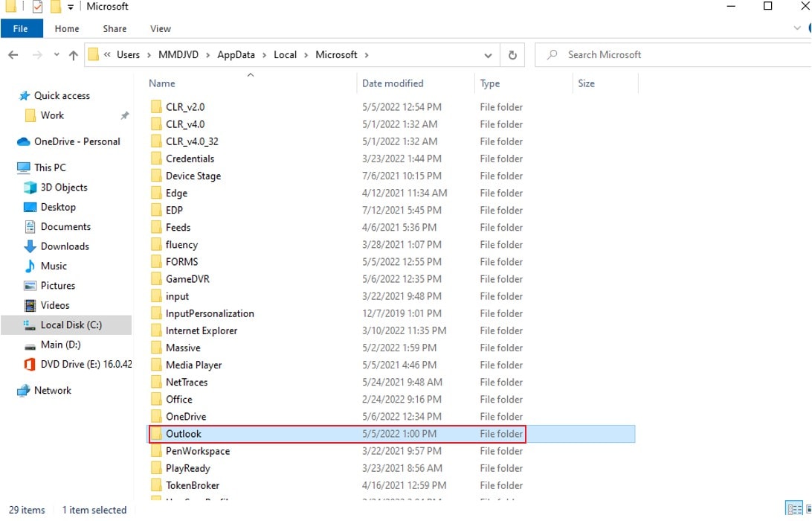Open 3D Objects in sidebar
This screenshot has height=521, width=812.
(64, 188)
